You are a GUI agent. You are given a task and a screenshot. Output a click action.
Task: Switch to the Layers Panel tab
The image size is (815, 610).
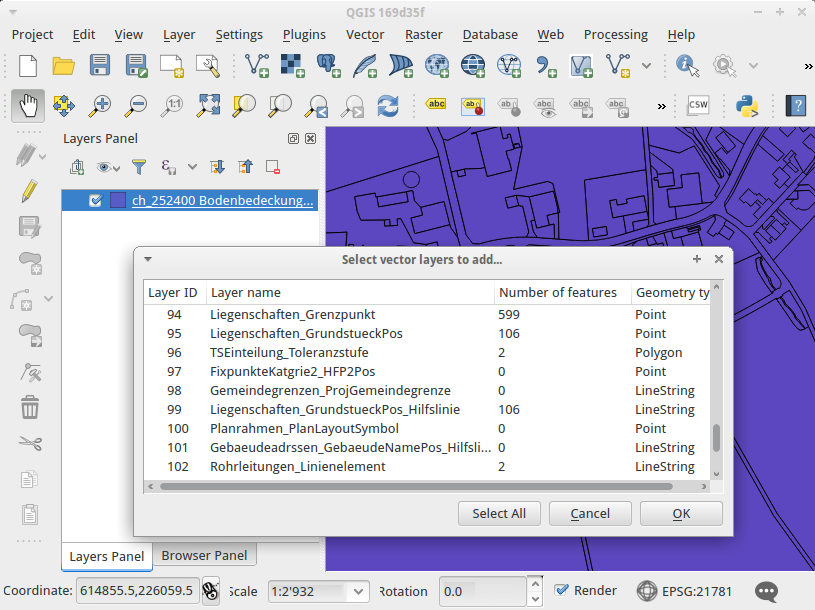click(107, 556)
